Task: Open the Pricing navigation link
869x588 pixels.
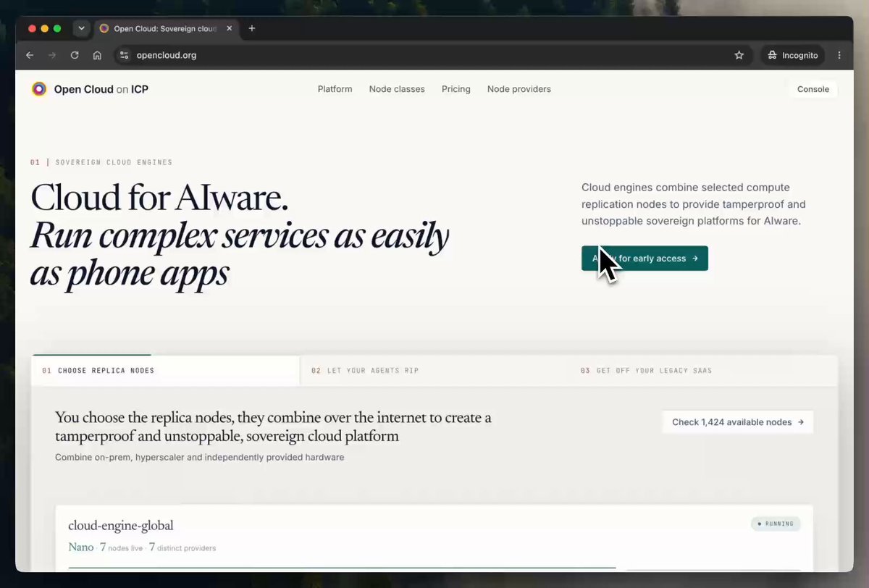Action: 456,89
